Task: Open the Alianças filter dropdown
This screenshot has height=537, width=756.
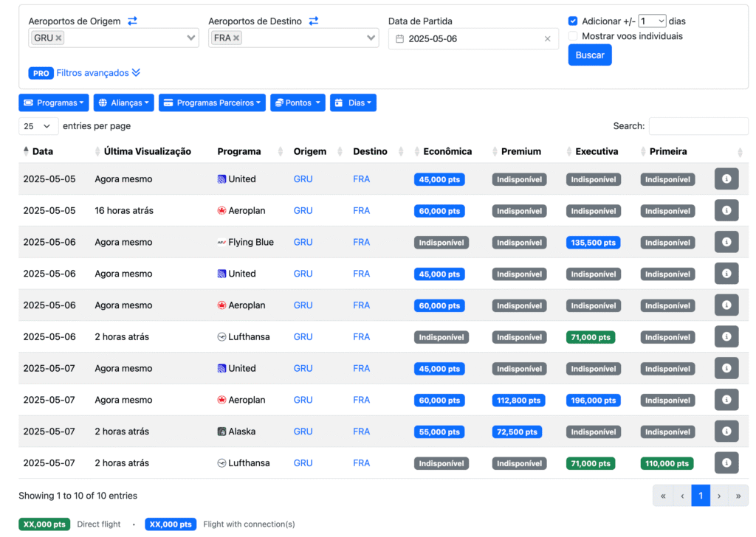Action: [123, 103]
